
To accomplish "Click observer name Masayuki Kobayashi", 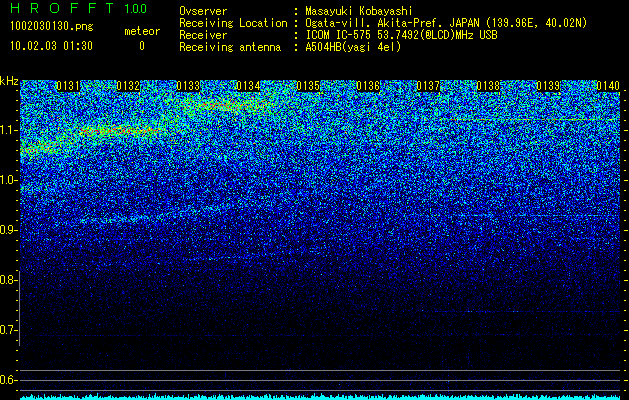I will (x=359, y=11).
